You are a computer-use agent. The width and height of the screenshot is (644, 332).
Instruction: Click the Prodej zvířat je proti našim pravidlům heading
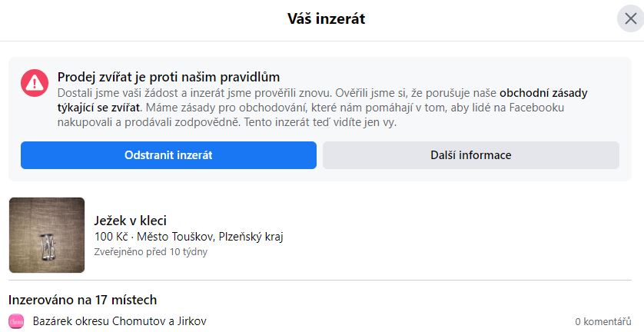(168, 77)
